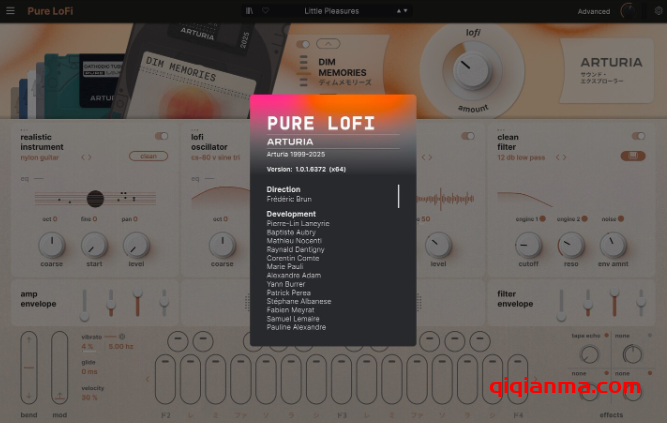This screenshot has height=423, width=667.
Task: Open the preset library browser icon
Action: 249,11
